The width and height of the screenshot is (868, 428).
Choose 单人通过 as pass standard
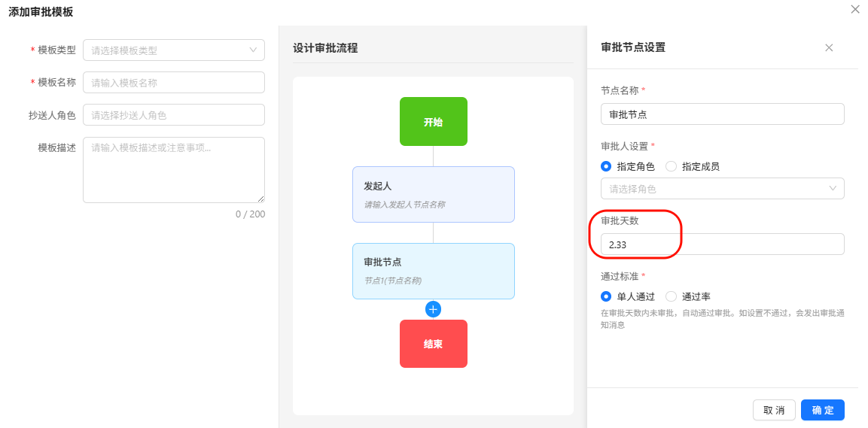pos(606,296)
